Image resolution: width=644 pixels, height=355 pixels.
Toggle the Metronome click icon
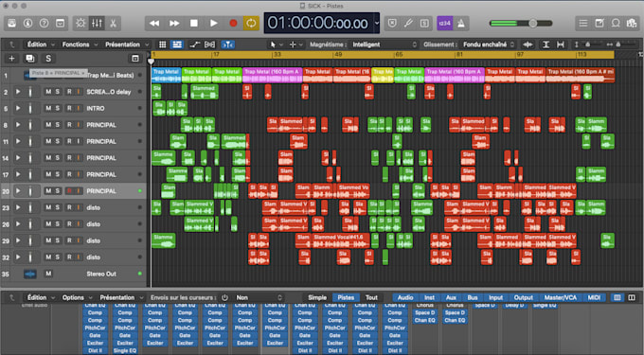tap(461, 24)
